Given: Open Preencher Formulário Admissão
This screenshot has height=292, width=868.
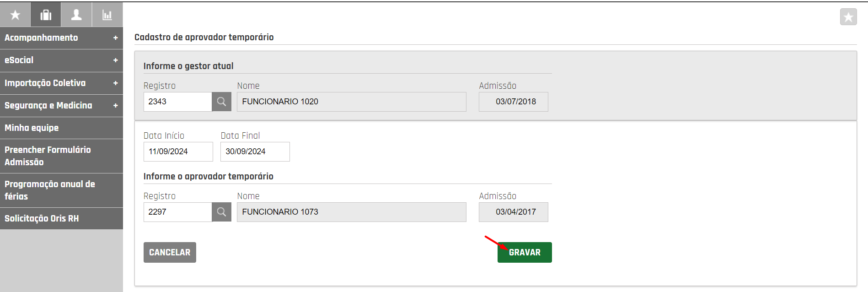Looking at the screenshot, I should [48, 156].
